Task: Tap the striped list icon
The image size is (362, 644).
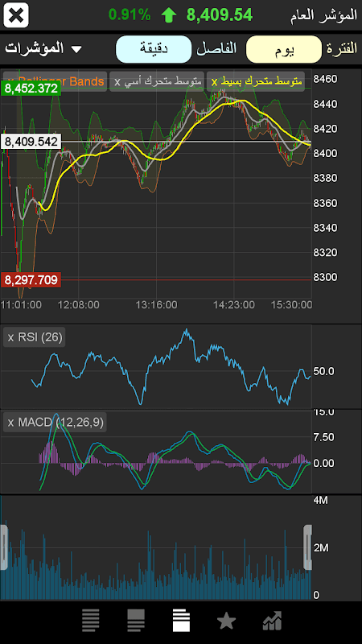Action: coord(91,620)
